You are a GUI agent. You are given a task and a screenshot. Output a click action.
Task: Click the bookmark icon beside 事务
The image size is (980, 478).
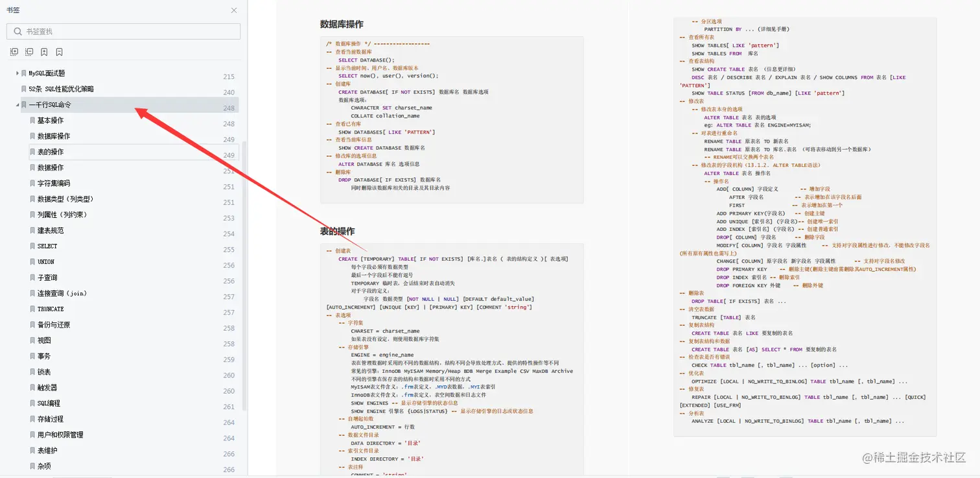pyautogui.click(x=32, y=356)
